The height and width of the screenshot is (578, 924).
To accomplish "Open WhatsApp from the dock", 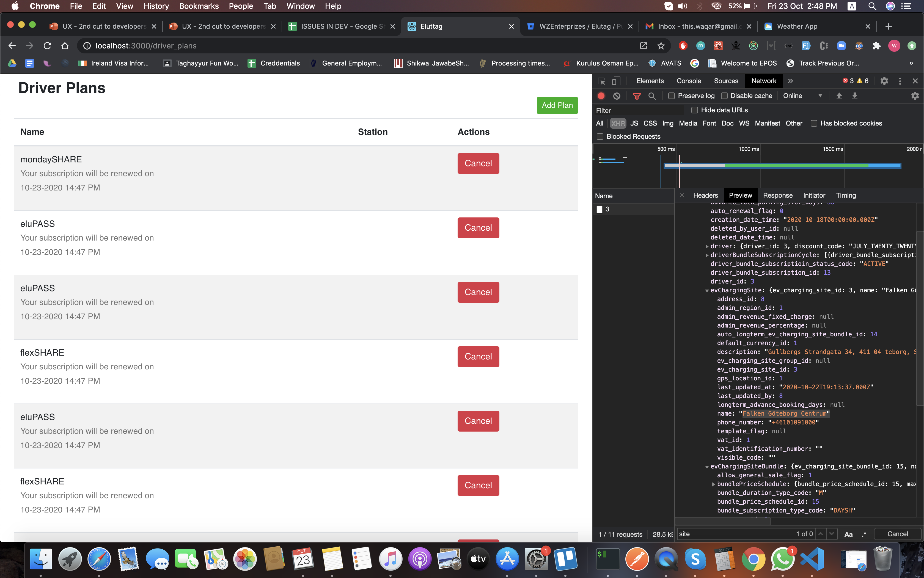I will click(x=782, y=559).
